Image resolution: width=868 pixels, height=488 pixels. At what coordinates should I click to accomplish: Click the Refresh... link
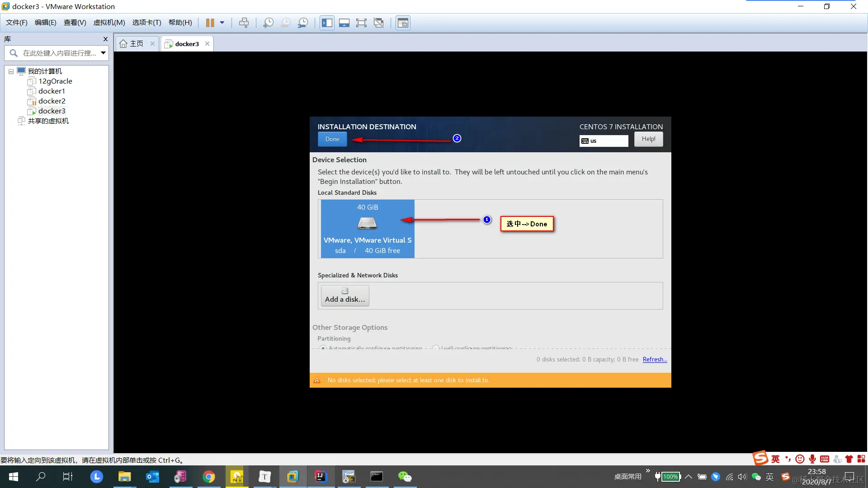point(655,360)
